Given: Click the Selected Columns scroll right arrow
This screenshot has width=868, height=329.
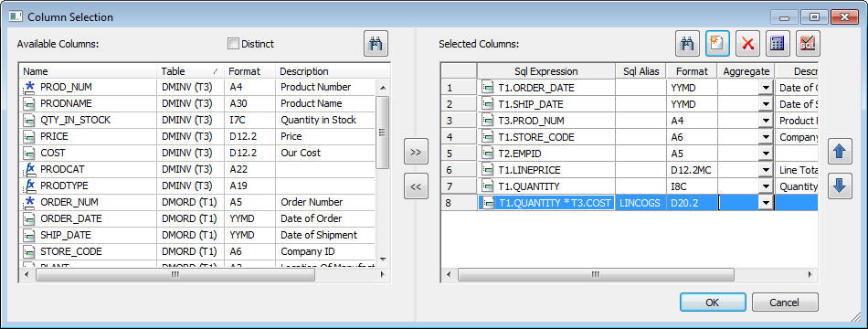Looking at the screenshot, I should 810,274.
